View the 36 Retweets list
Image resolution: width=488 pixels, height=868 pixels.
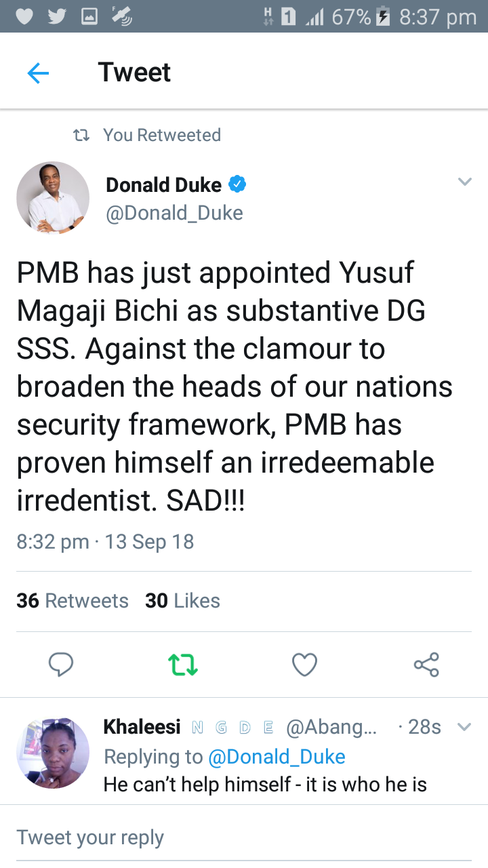coord(73,601)
